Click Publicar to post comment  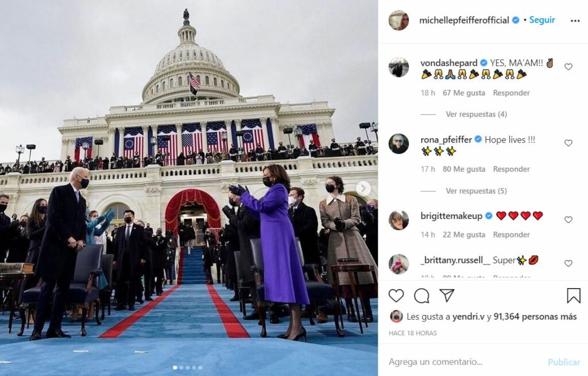coord(564,362)
